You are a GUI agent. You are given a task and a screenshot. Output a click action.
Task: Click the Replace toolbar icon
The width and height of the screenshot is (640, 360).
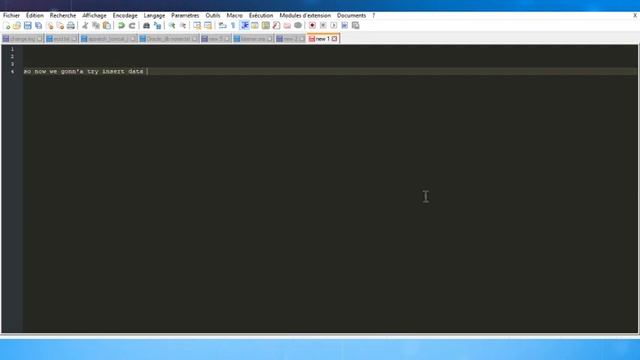click(157, 26)
